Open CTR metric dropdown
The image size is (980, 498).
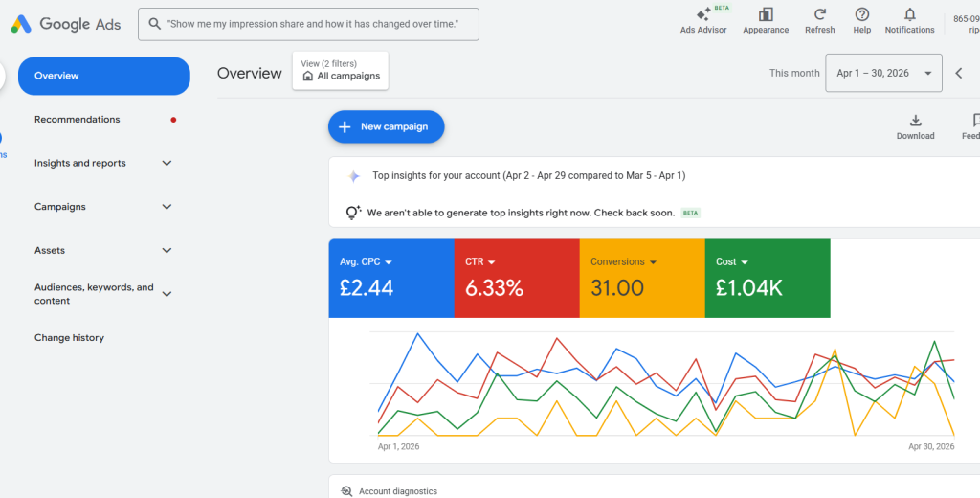480,262
